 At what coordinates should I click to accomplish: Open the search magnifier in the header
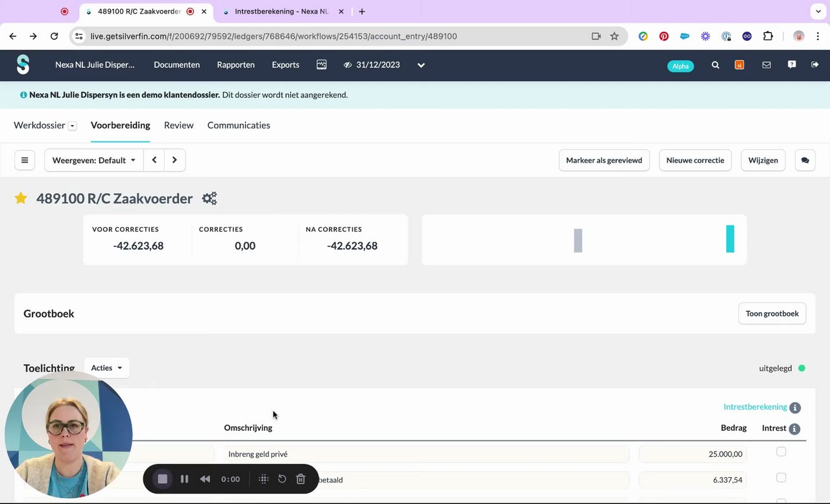click(715, 65)
